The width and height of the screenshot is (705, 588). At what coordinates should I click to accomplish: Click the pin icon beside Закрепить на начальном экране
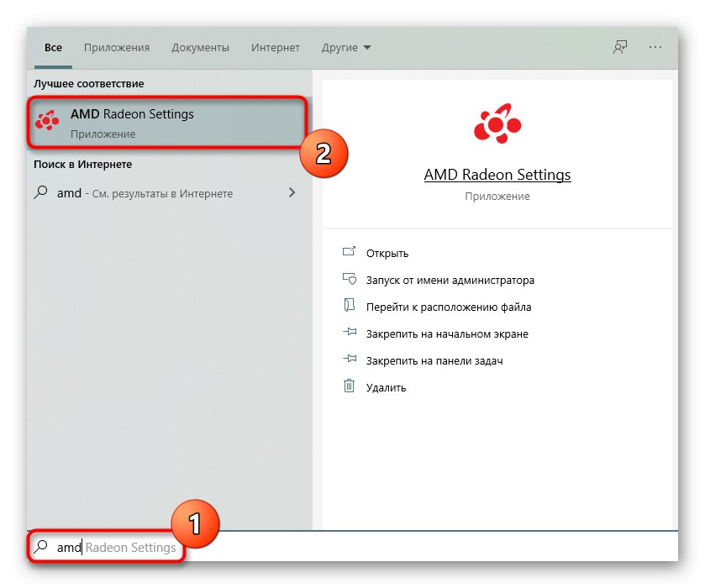pyautogui.click(x=350, y=332)
